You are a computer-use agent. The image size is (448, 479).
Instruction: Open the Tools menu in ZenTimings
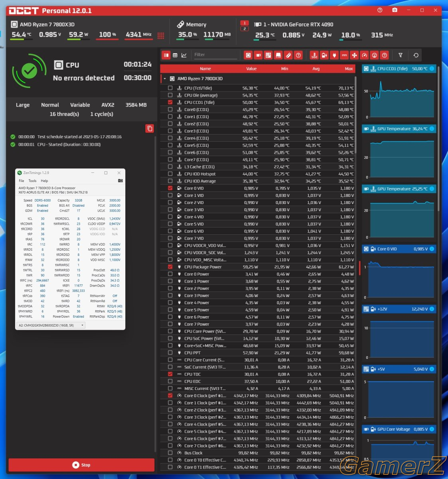tap(32, 181)
